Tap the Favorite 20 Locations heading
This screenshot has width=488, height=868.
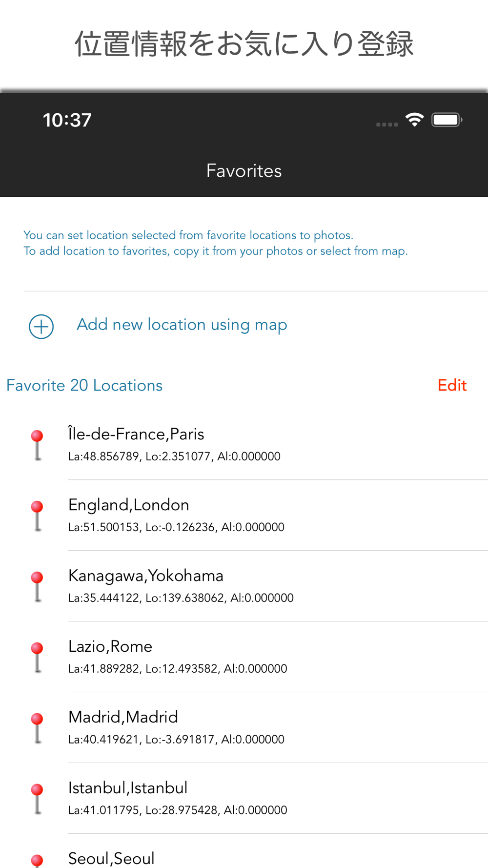84,385
